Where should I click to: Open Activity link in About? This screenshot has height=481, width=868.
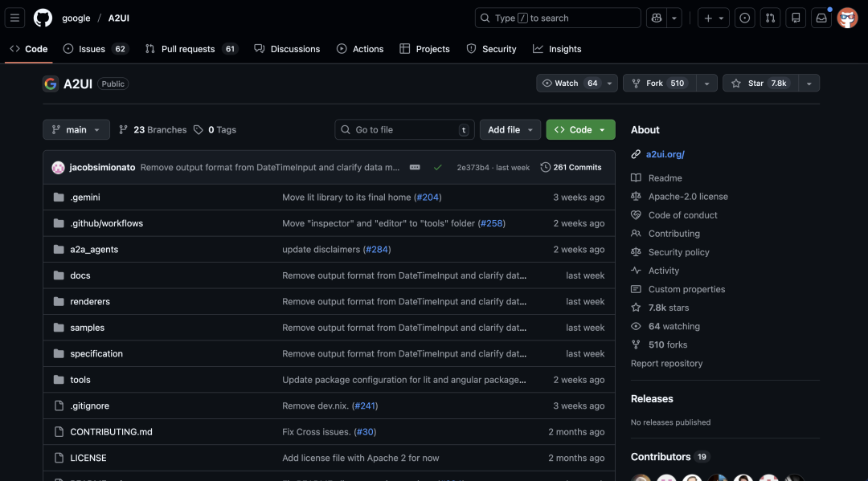[x=663, y=271]
